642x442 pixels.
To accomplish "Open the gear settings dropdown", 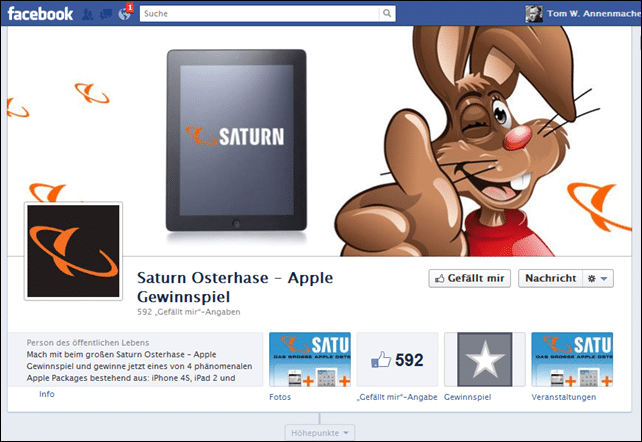I will [598, 278].
